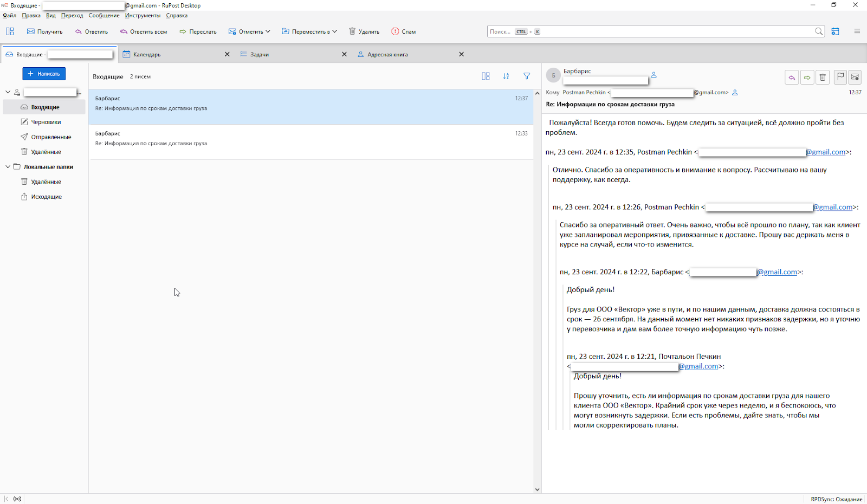The image size is (867, 504).
Task: Open the gmail.com link in 12:22 Барбарис quote
Action: pyautogui.click(x=777, y=272)
